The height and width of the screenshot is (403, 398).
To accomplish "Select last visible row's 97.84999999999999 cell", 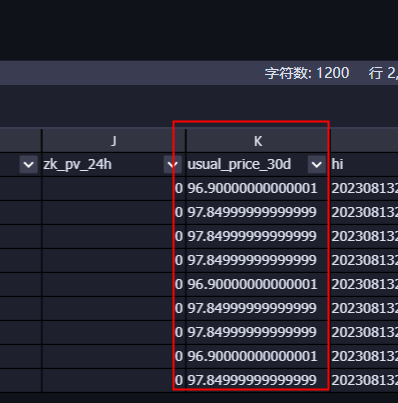I will pos(258,380).
